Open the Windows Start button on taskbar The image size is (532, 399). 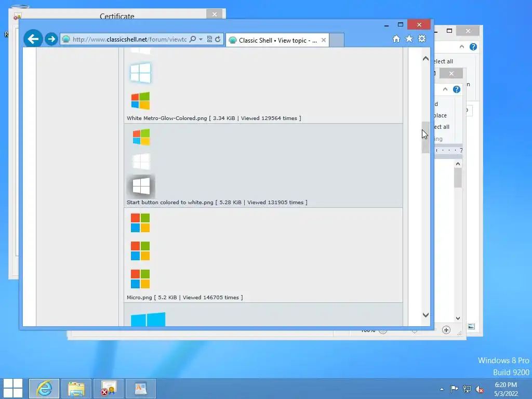pos(13,389)
